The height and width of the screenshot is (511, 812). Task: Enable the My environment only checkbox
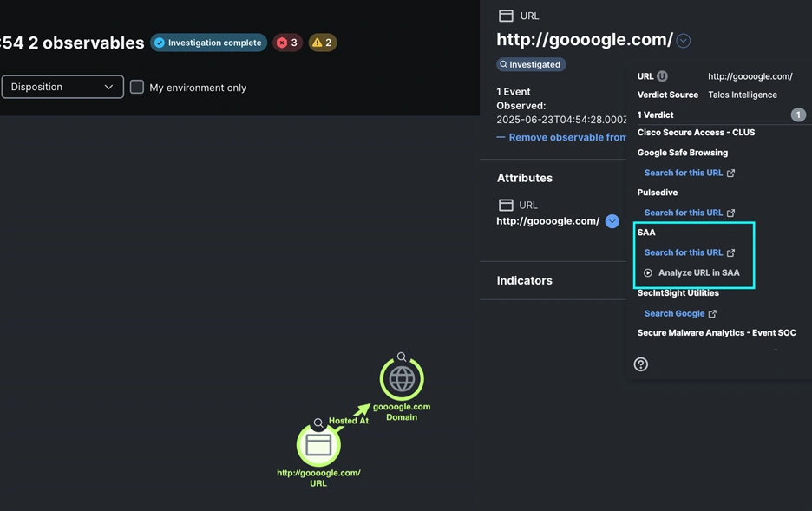point(136,87)
